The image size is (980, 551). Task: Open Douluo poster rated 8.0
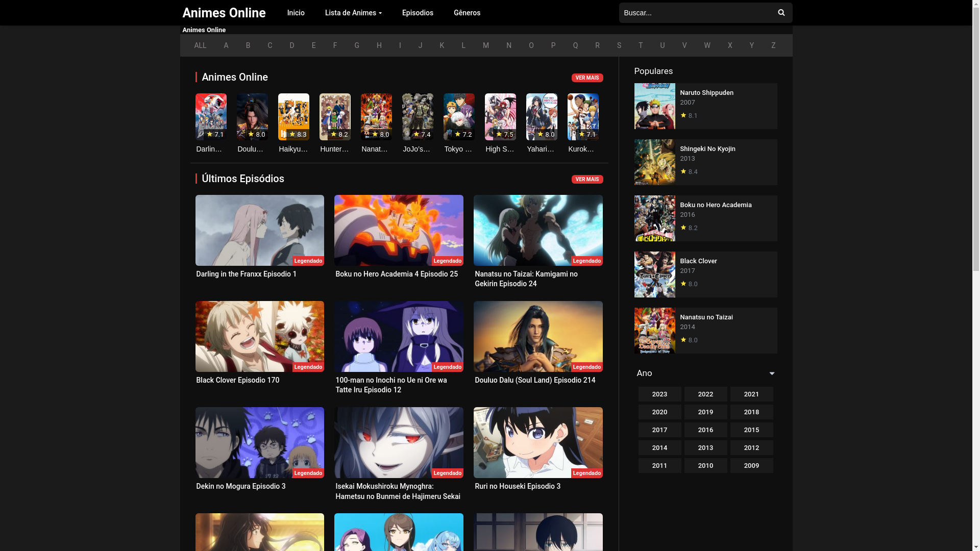click(252, 117)
